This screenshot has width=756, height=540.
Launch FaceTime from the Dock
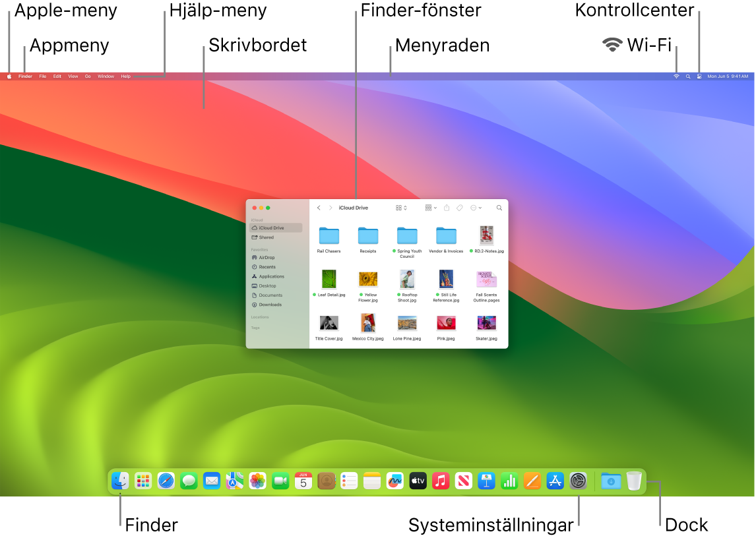click(x=280, y=481)
